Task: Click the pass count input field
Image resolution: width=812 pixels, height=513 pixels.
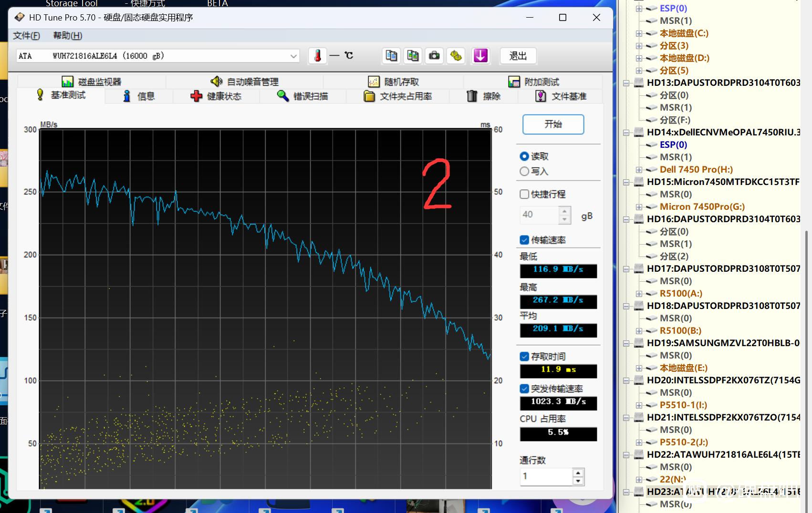Action: 546,476
